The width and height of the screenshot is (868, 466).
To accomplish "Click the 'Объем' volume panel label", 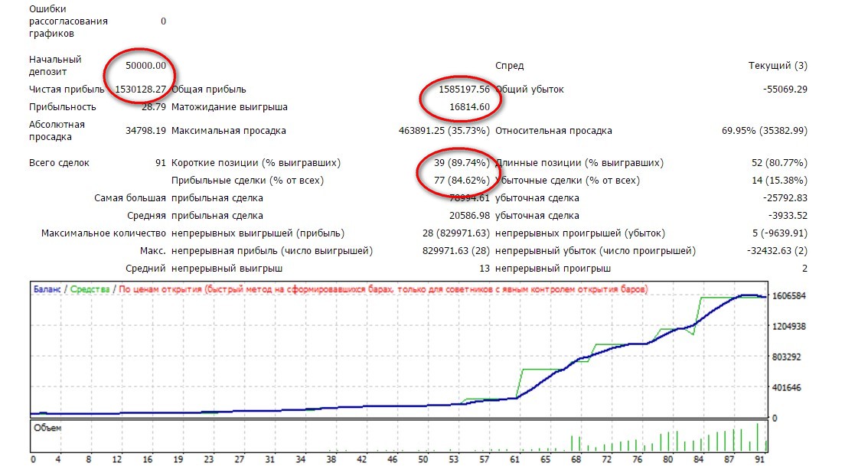I will (x=47, y=428).
